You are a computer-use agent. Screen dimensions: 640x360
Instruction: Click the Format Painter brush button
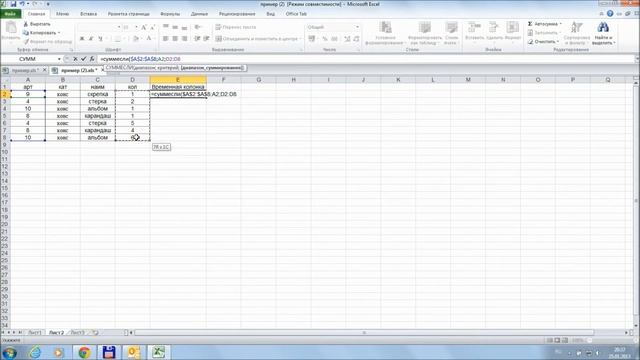(47, 41)
